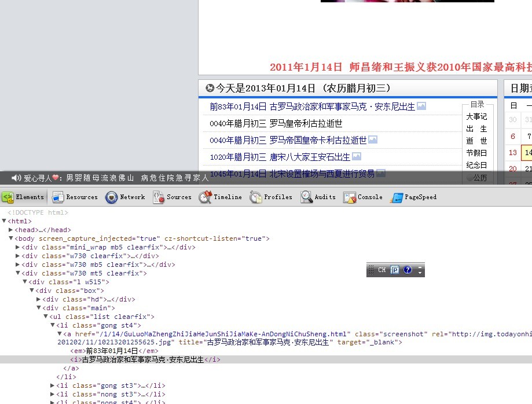
Task: Expand the div class hd node
Action: point(39,299)
